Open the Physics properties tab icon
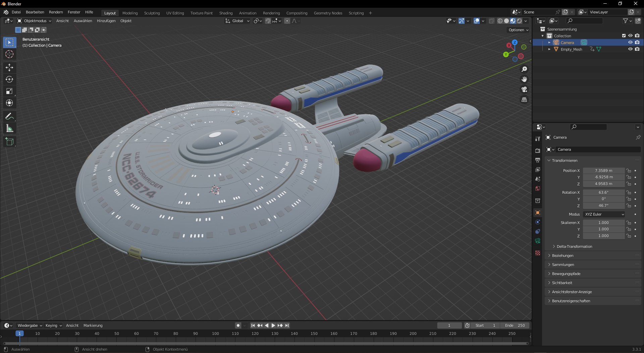 point(538,222)
